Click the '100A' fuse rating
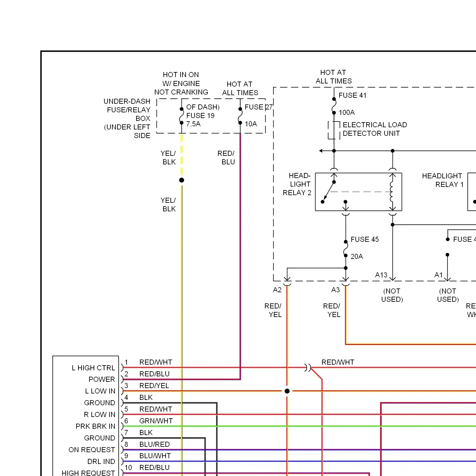Screen dimensions: 476x476 tap(347, 112)
